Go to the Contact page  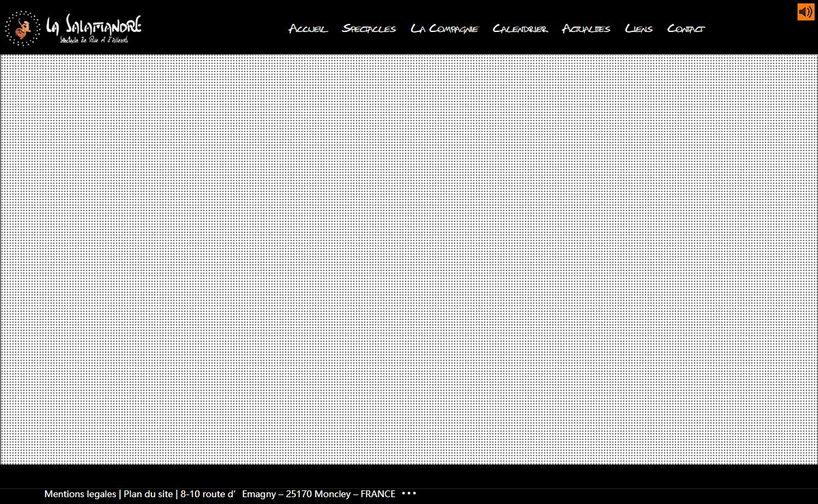(686, 29)
